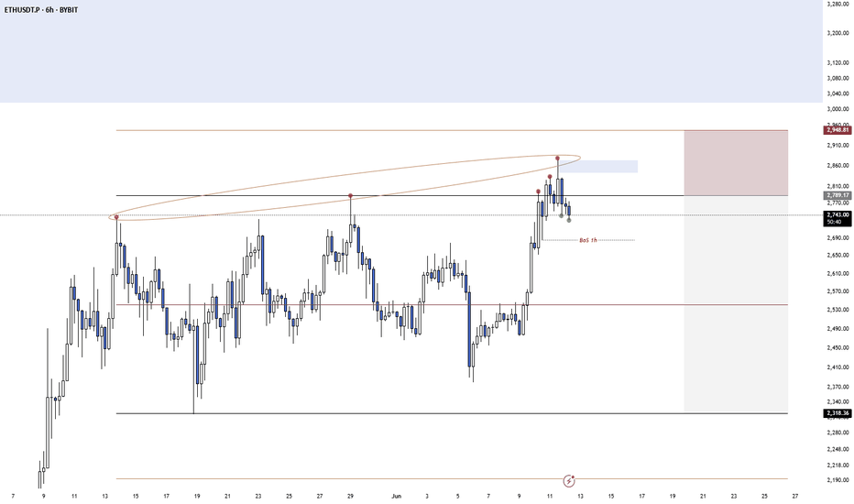Click the gray profit target zone
The image size is (854, 504).
[736, 303]
